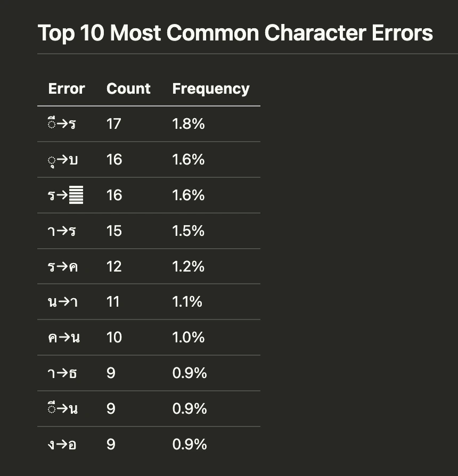The image size is (458, 476).
Task: Click the ค→น error cell
Action: coord(64,337)
